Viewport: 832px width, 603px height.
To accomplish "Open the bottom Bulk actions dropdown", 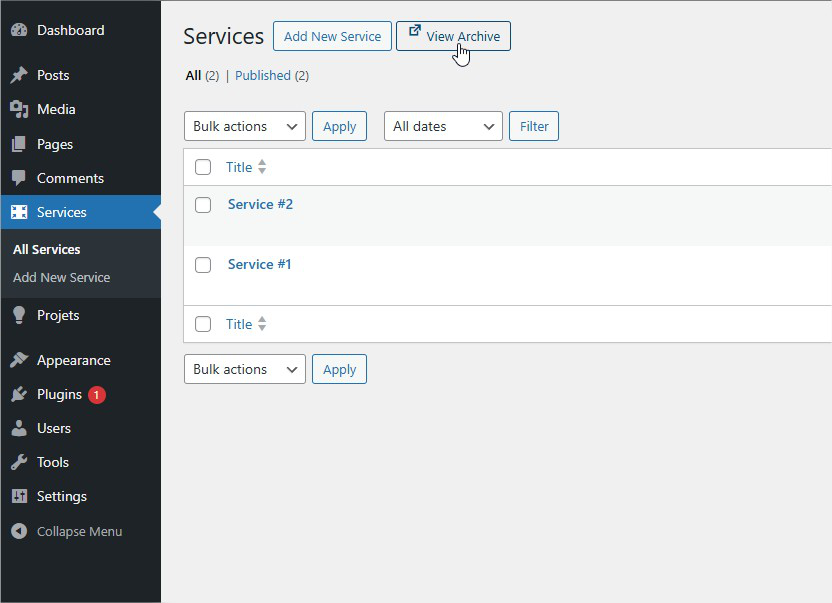I will (245, 369).
